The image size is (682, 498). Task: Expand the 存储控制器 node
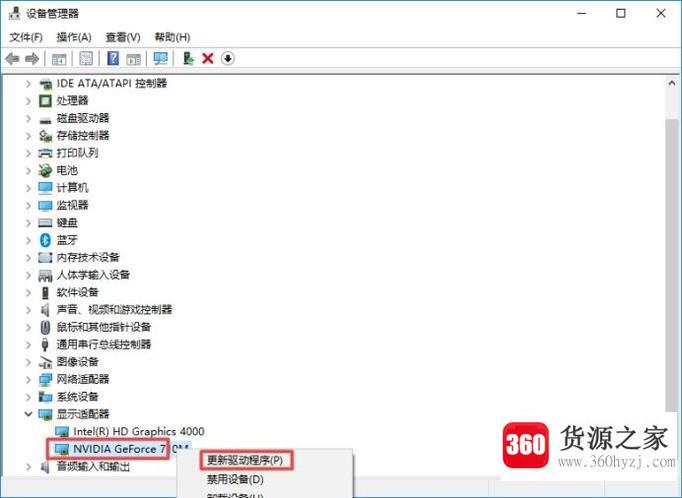28,136
